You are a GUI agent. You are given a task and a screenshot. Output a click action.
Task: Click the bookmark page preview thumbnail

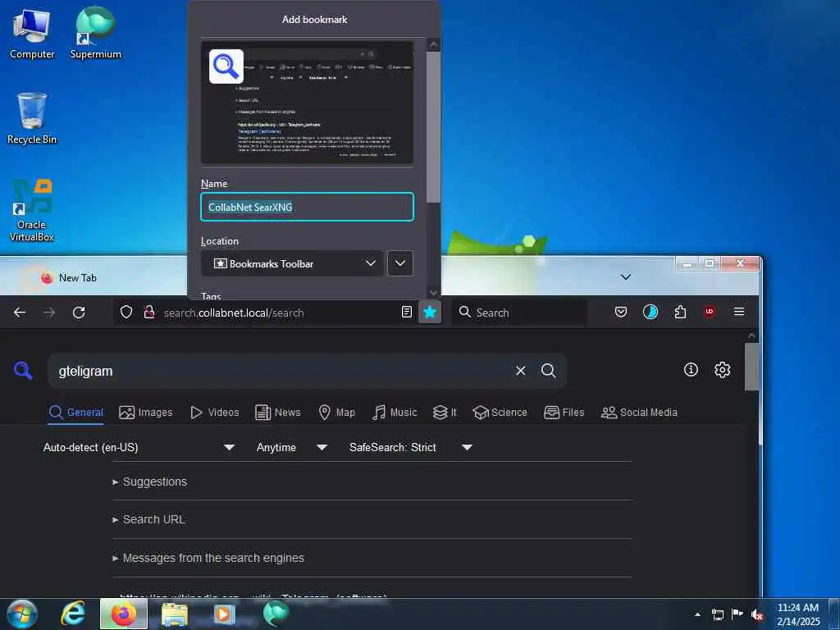(x=307, y=103)
